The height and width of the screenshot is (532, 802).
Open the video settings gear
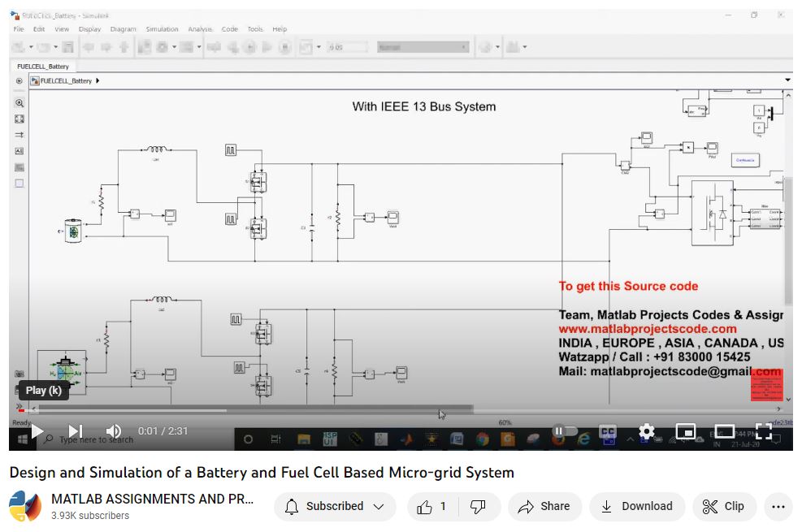[647, 431]
